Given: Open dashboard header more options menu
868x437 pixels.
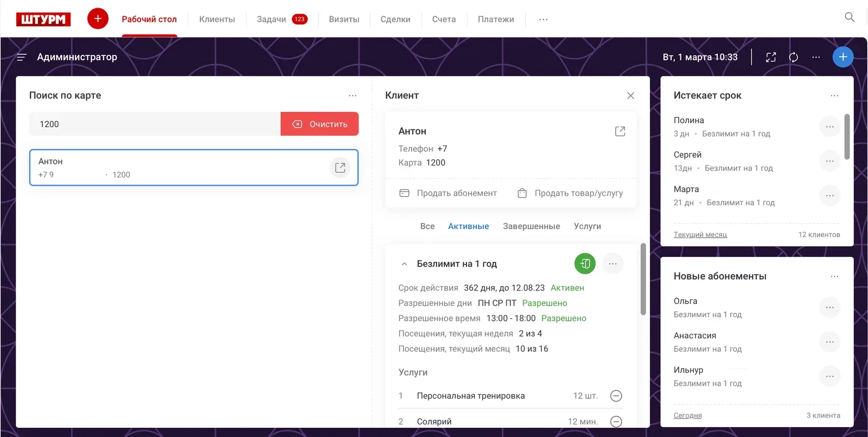Looking at the screenshot, I should [x=816, y=57].
